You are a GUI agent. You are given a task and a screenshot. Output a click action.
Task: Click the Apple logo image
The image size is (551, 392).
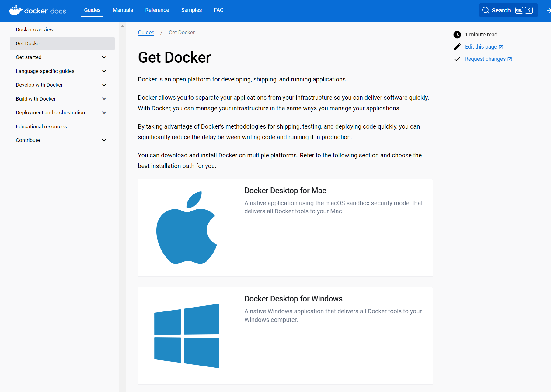click(x=187, y=228)
